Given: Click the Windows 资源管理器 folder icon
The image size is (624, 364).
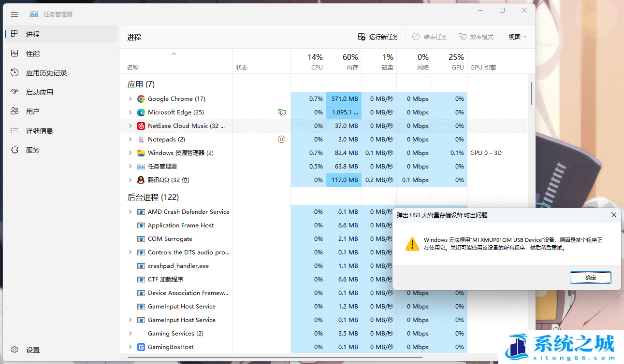Looking at the screenshot, I should coord(141,153).
